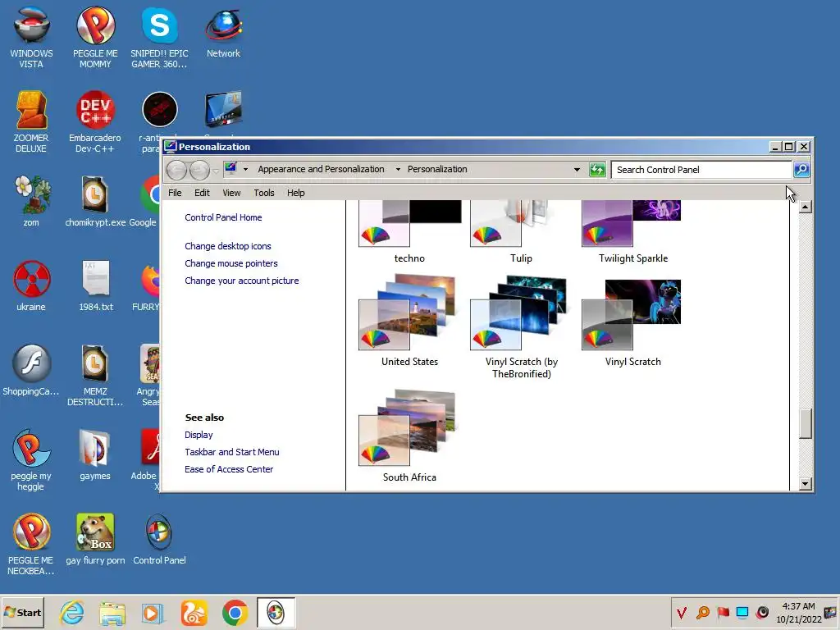Open the WINDOWS VISTA desktop icon
Viewport: 840px width, 630px height.
[x=31, y=38]
